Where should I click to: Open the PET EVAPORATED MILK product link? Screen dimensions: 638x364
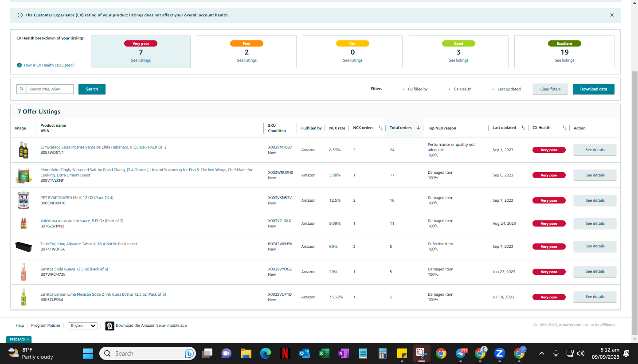click(77, 198)
